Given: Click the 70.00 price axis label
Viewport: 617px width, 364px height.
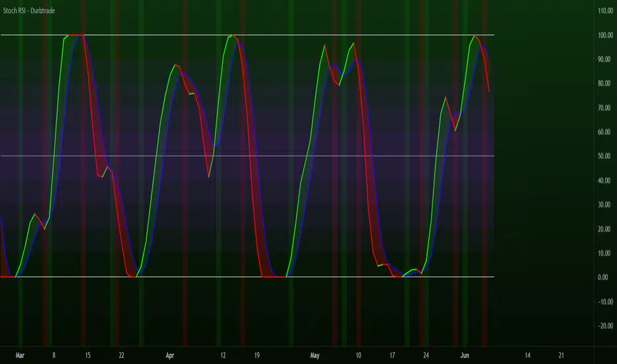Looking at the screenshot, I should click(x=604, y=107).
